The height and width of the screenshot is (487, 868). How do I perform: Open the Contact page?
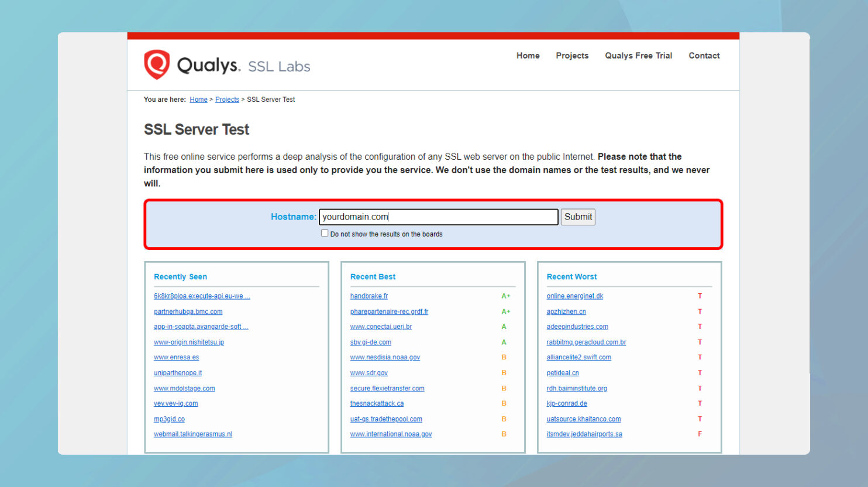pos(704,56)
